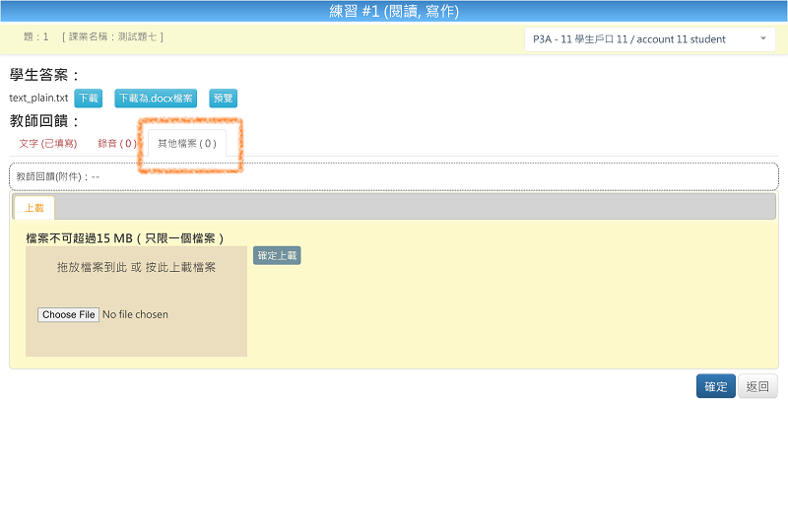Click the No file chosen label
This screenshot has height=532, width=788.
click(x=136, y=315)
